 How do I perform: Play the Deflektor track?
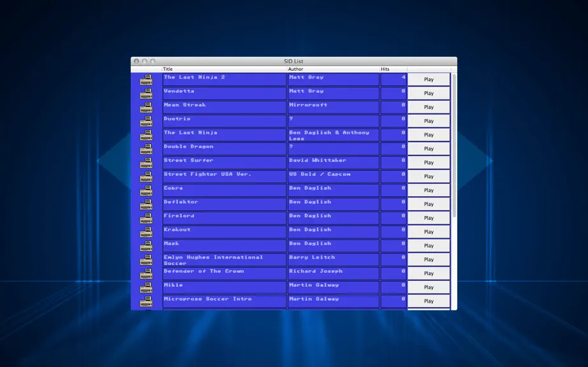pos(429,204)
